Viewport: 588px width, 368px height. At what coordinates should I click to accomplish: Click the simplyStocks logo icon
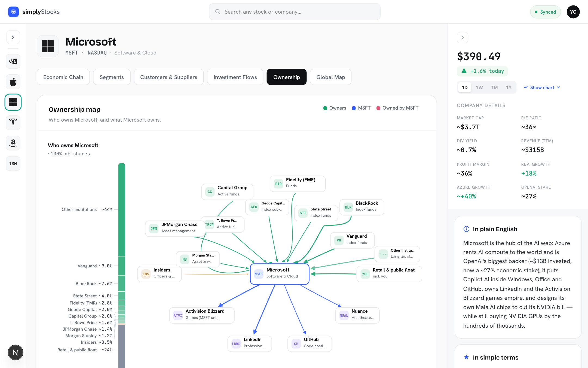13,12
